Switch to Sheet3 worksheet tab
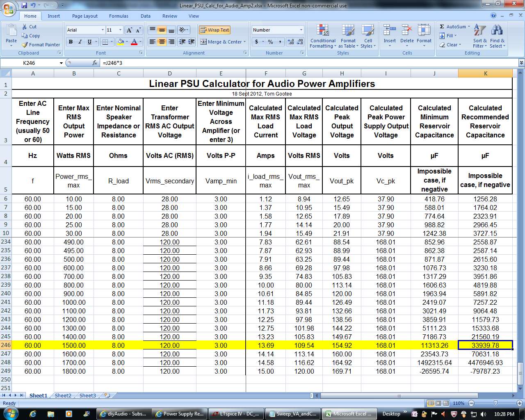525x420 pixels. (88, 395)
